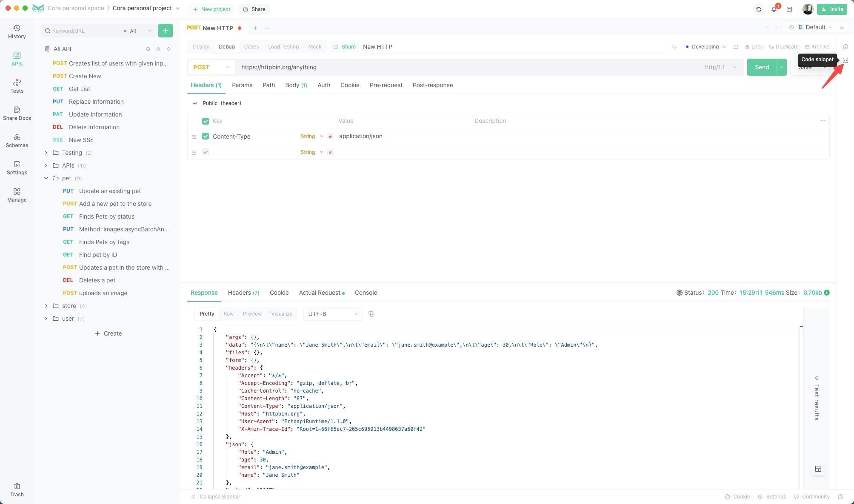This screenshot has height=504, width=854.
Task: Open the Body request tab
Action: click(296, 85)
